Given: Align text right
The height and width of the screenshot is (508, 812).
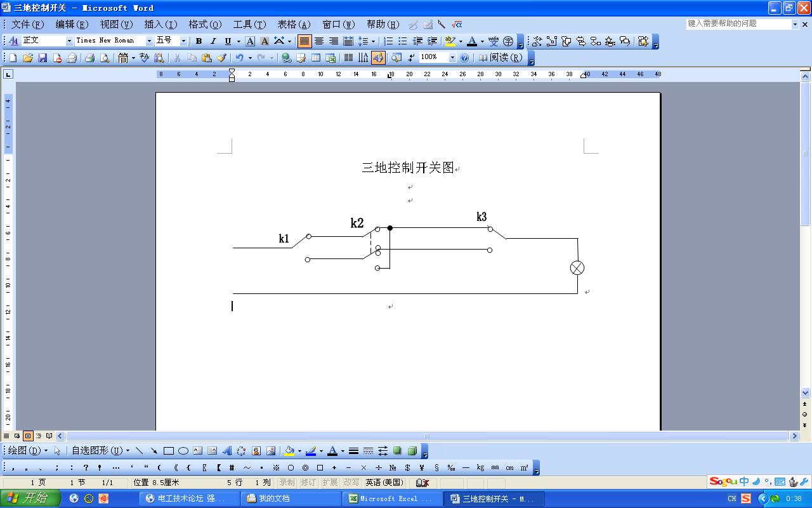Looking at the screenshot, I should (x=334, y=41).
